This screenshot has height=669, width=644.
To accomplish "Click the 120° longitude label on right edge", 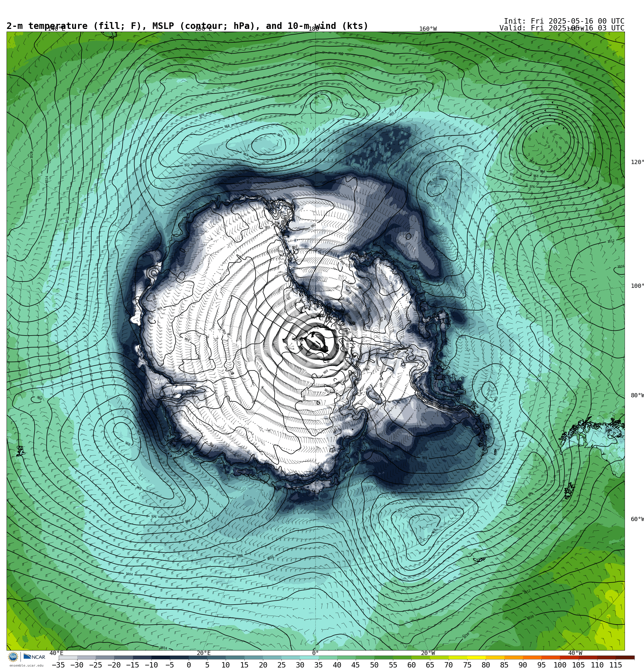I will point(637,162).
